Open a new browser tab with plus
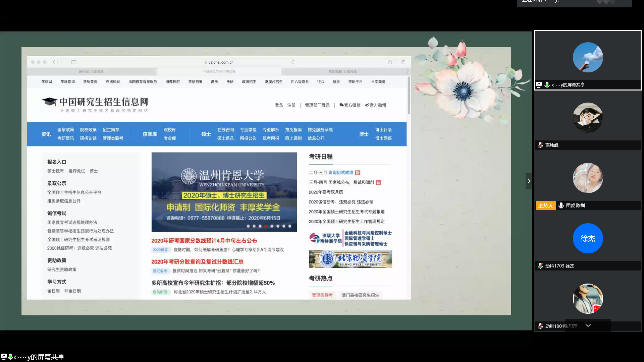The image size is (644, 362). (x=407, y=72)
